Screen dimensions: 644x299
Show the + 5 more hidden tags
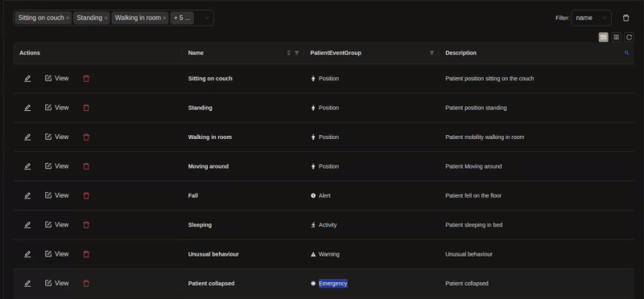point(182,18)
